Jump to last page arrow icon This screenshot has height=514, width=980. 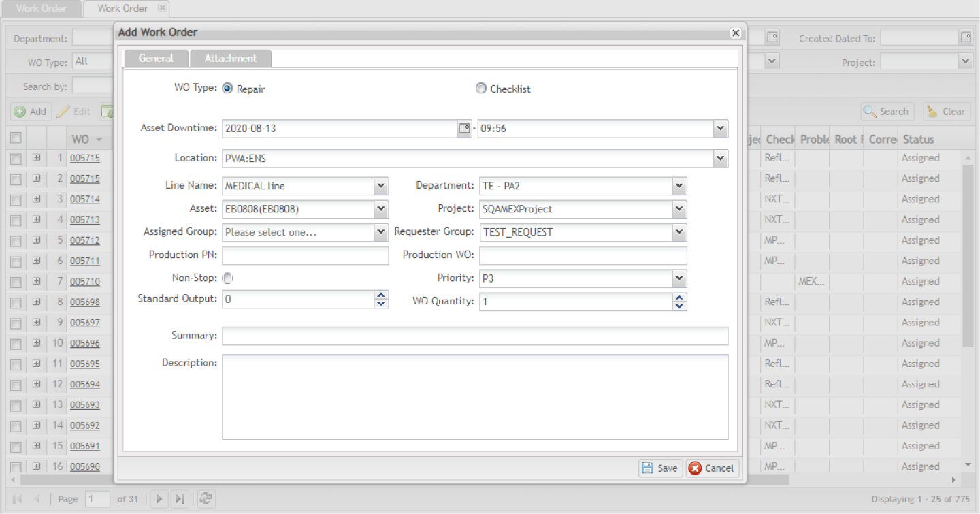(179, 499)
